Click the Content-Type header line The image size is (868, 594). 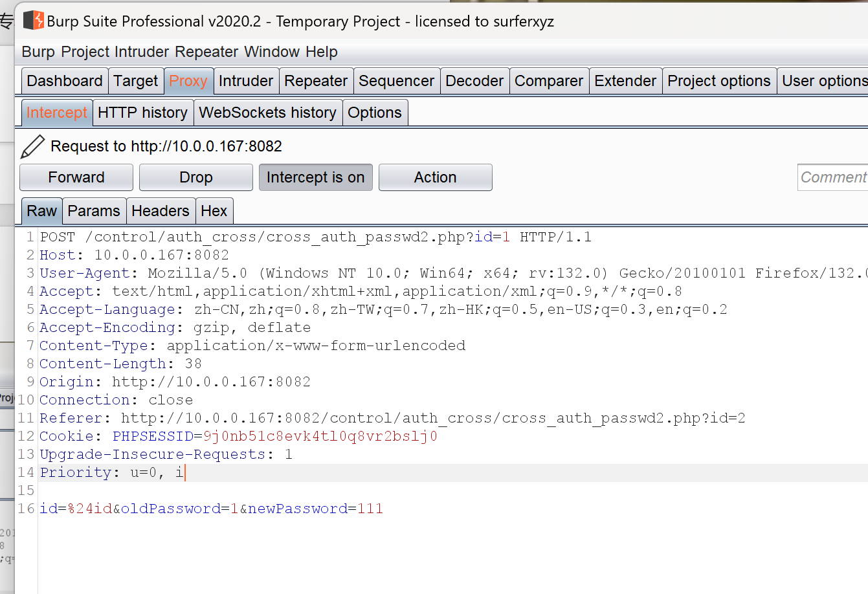tap(252, 346)
